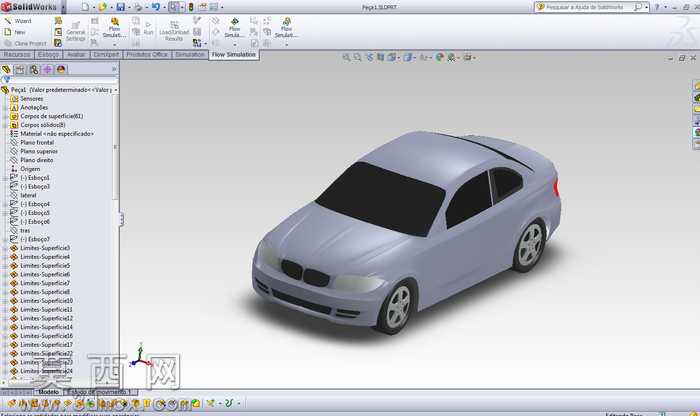Open the DisplayManager tab icon
Image resolution: width=700 pixels, height=416 pixels.
click(61, 70)
